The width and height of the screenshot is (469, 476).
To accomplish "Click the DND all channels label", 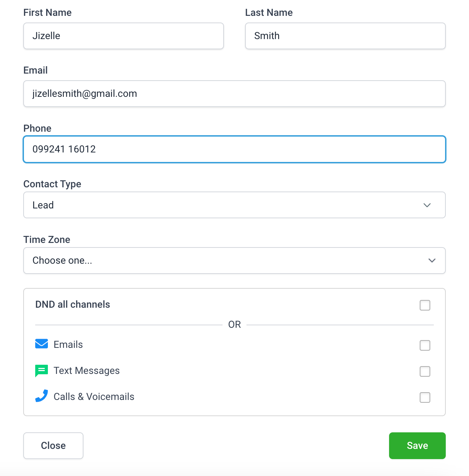I will pos(73,305).
